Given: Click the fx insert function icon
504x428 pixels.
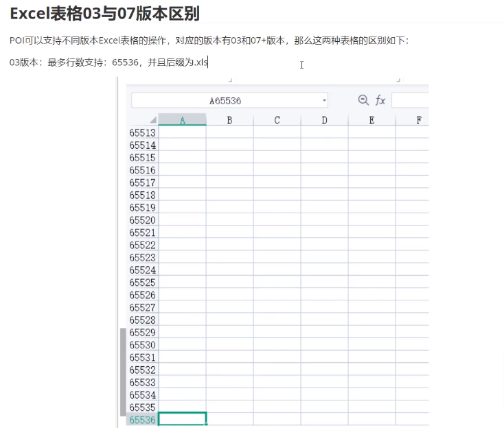Looking at the screenshot, I should pos(380,100).
